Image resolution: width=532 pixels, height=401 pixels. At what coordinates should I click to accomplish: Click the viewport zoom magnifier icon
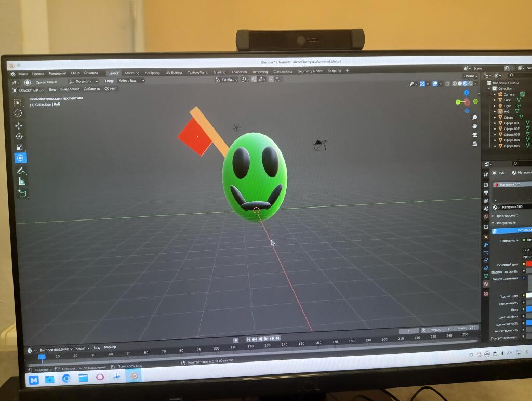coord(475,118)
